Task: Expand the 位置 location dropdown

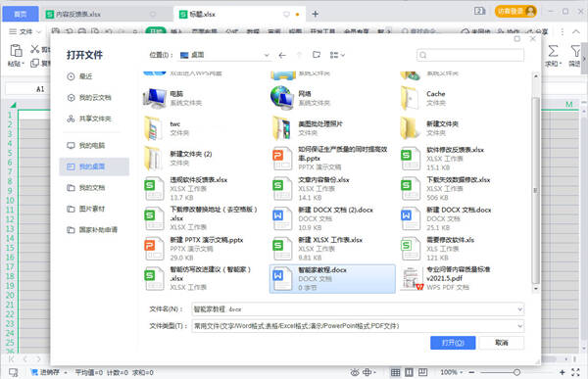Action: point(267,55)
